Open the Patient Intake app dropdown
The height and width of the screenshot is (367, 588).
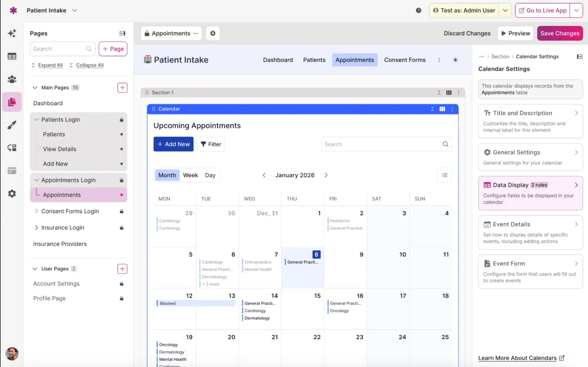(74, 10)
